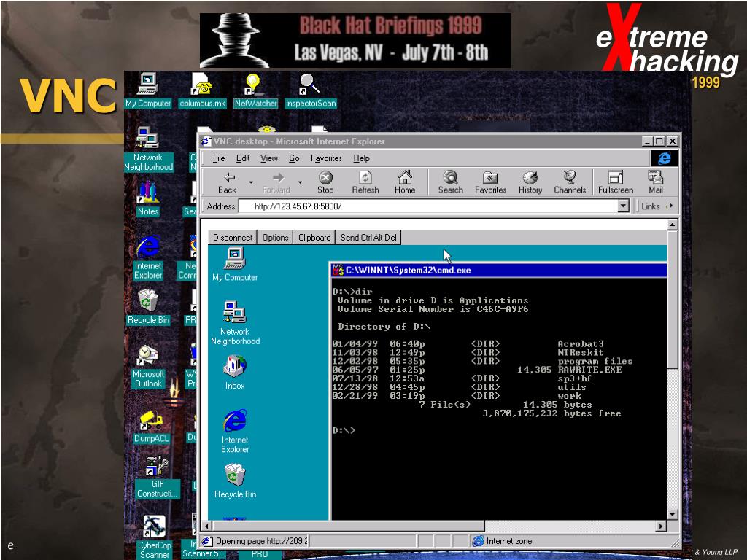Open the Favorites toolbar button
This screenshot has height=560, width=747.
(x=491, y=182)
